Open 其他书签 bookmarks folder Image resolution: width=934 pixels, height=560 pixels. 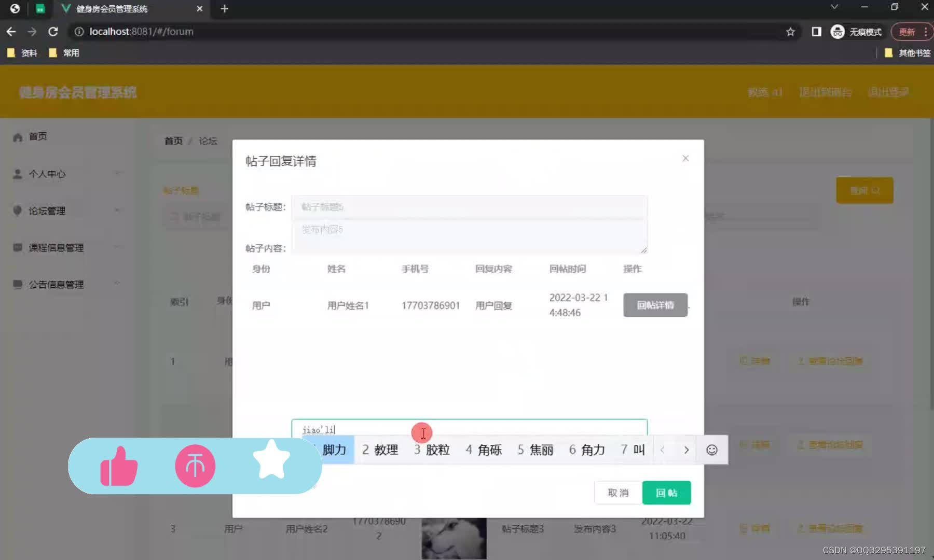click(x=907, y=53)
